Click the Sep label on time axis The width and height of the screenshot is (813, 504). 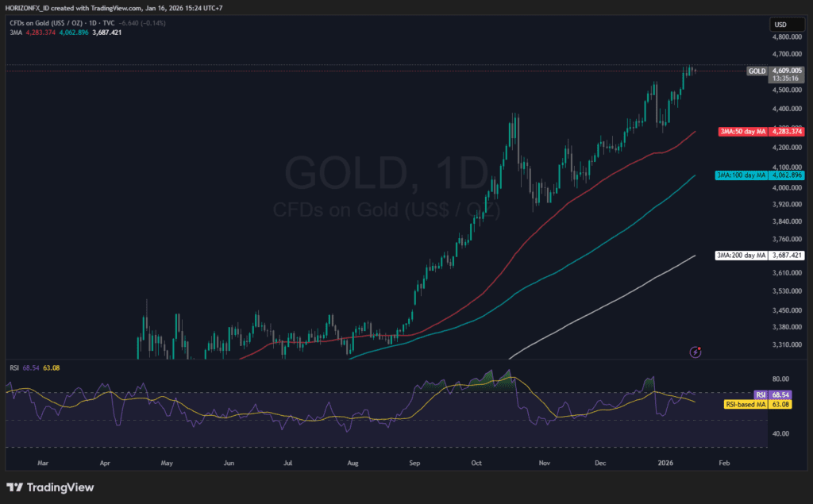point(413,461)
